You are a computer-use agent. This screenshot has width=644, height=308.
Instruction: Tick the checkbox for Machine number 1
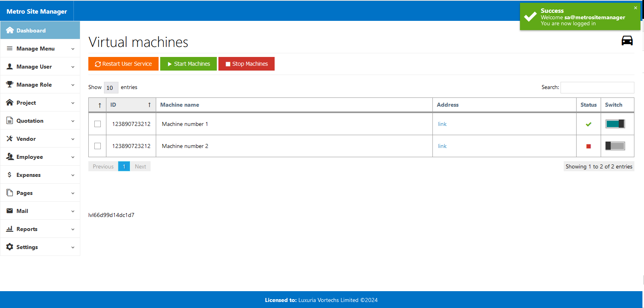[x=98, y=124]
